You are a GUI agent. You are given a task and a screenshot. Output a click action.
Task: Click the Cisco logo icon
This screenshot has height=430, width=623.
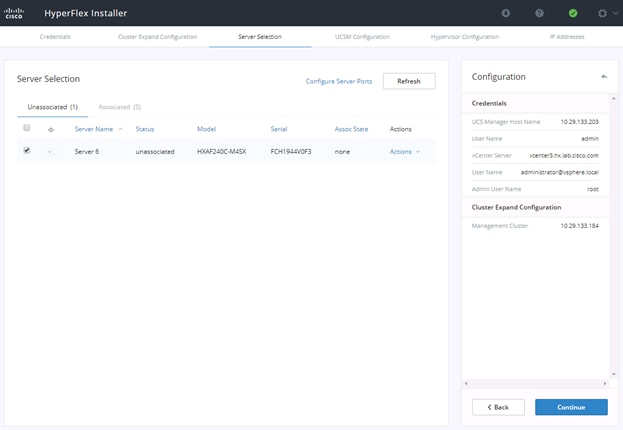point(14,13)
